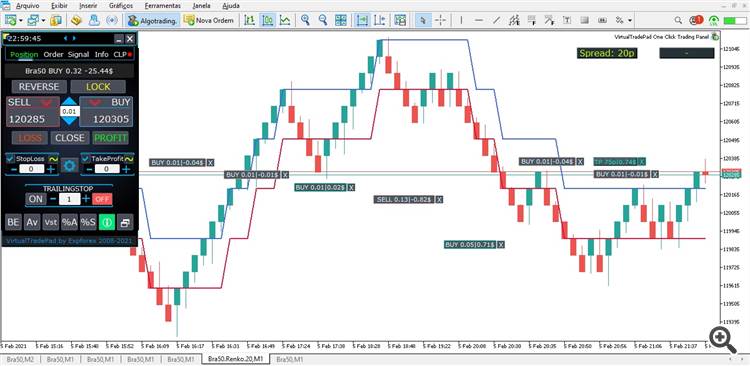Toggle the Algotrading button
Viewport: 750px width, 366px height.
[x=153, y=20]
